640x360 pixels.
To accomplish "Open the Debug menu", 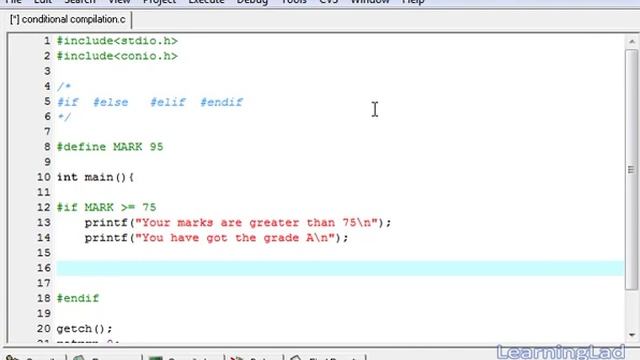I will (252, 2).
